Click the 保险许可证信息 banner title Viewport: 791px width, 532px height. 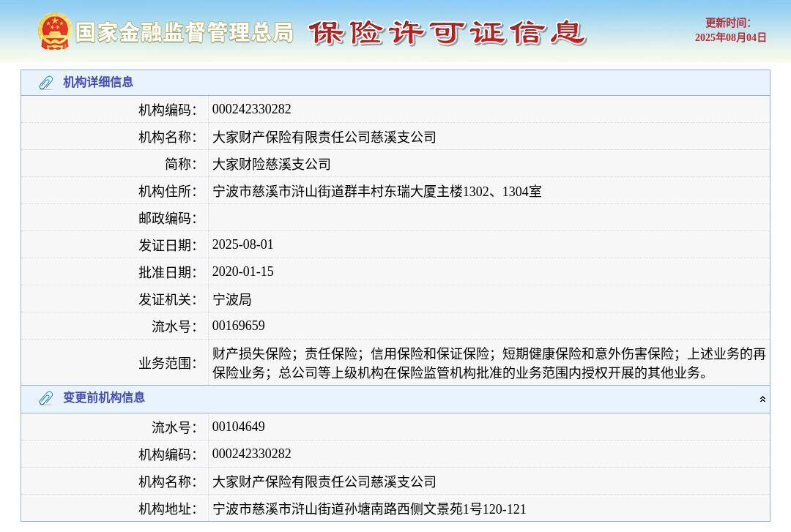click(x=447, y=33)
